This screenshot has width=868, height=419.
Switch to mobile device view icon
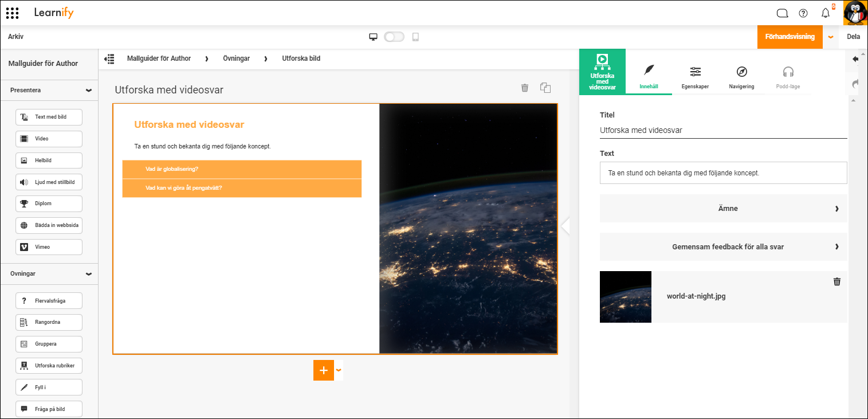pos(415,37)
